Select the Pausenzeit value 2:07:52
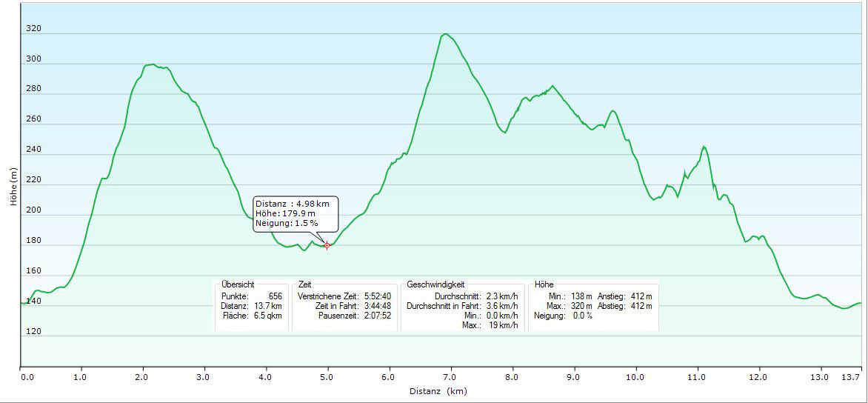This screenshot has height=403, width=868. 377,316
